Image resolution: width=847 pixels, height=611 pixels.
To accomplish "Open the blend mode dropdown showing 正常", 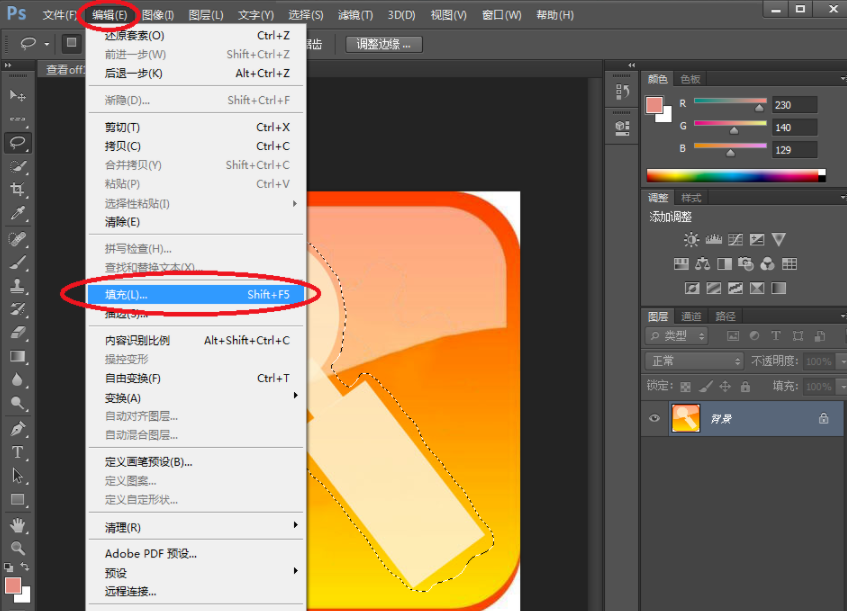I will tap(694, 361).
